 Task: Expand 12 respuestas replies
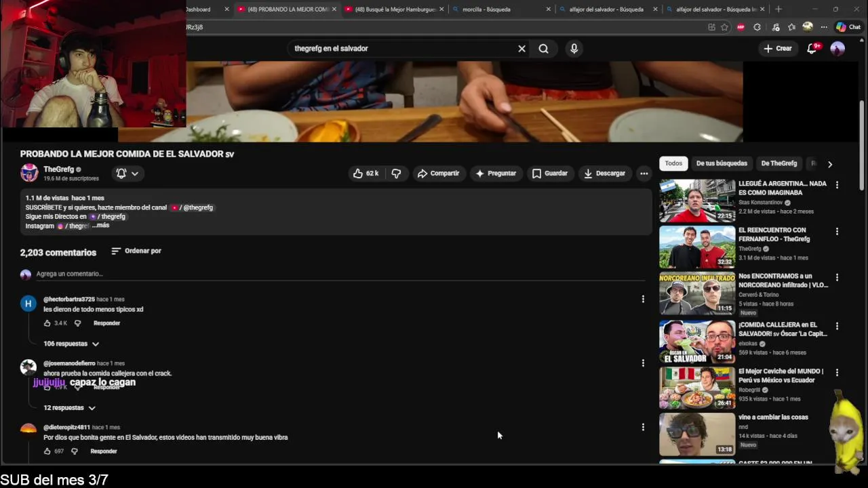(x=69, y=408)
